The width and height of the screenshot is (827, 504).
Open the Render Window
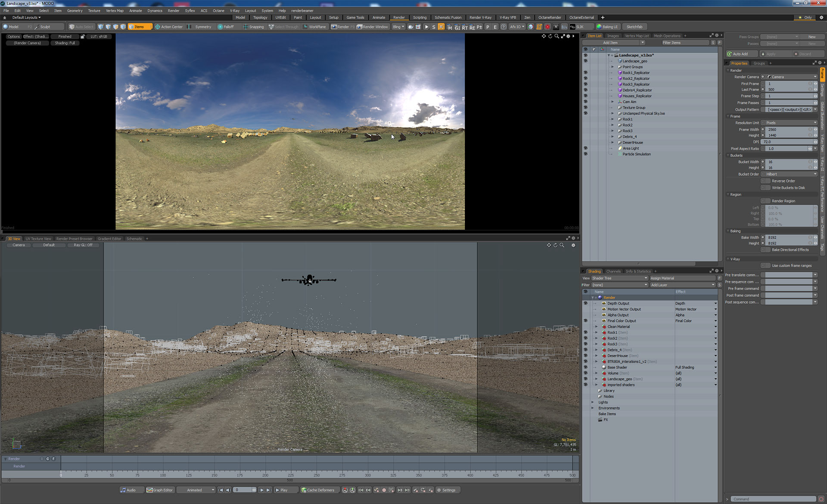coord(372,27)
